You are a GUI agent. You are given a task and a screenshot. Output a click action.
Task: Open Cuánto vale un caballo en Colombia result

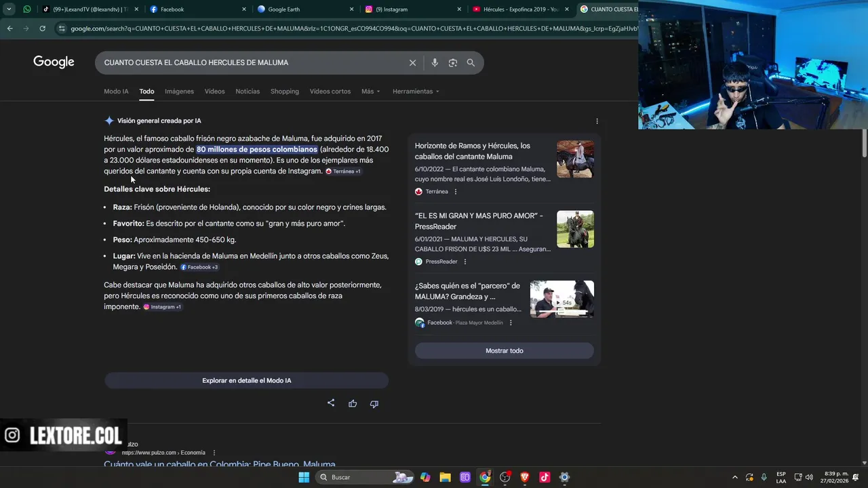click(x=220, y=464)
